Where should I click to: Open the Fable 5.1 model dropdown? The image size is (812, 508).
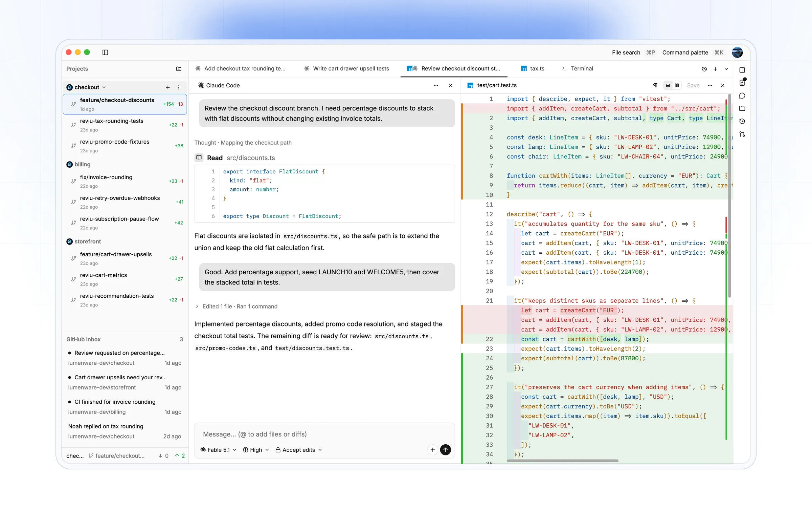pos(218,450)
